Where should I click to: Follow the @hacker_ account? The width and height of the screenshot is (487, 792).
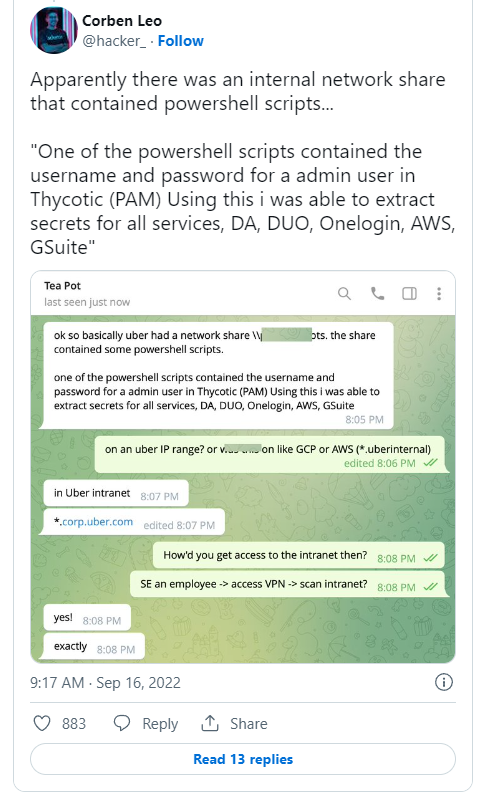coord(180,41)
